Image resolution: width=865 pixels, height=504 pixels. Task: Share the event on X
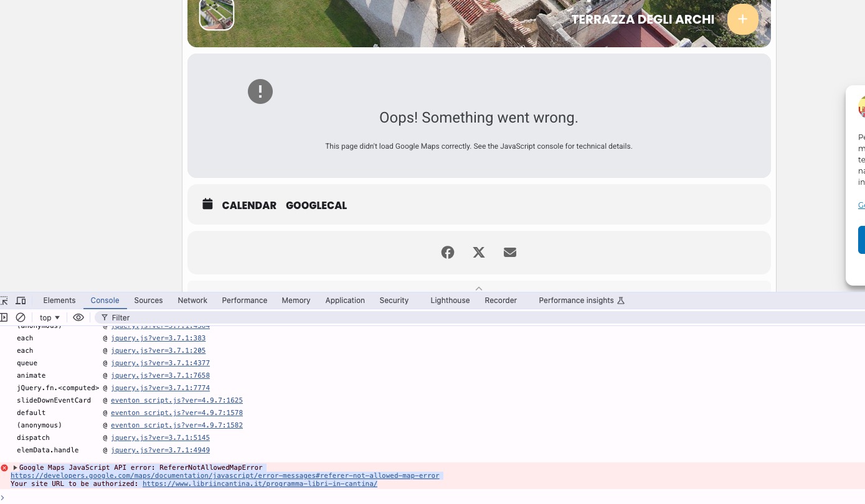pyautogui.click(x=479, y=252)
